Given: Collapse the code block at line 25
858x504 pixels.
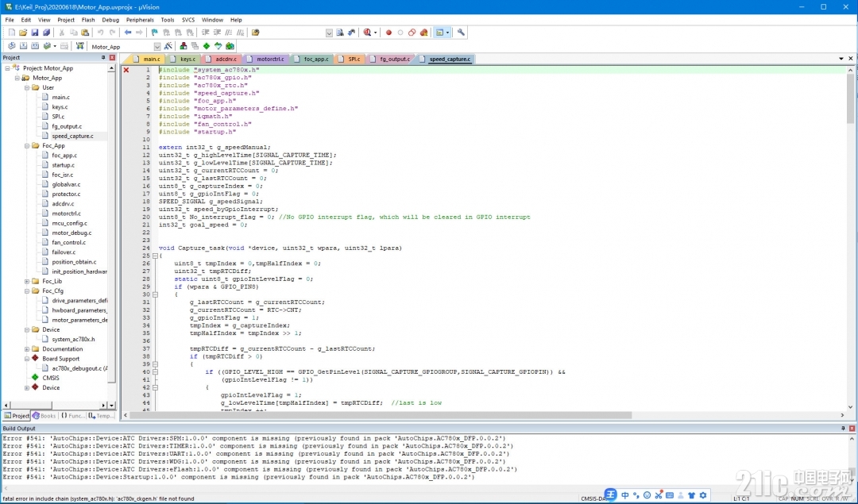Looking at the screenshot, I should tap(155, 256).
